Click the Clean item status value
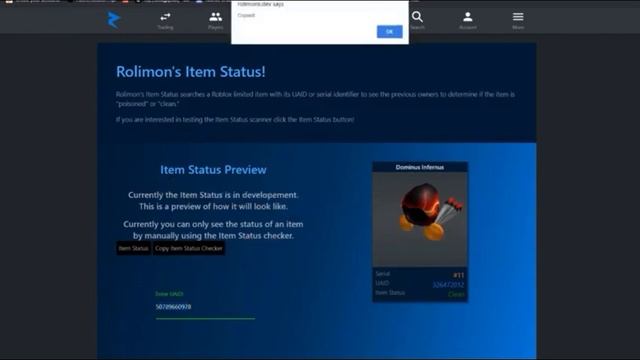This screenshot has width=640, height=360. coord(456,294)
